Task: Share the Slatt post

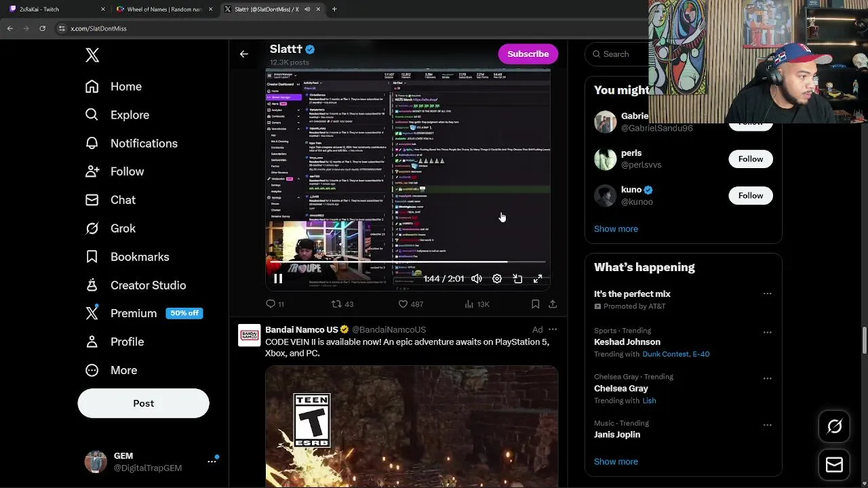Action: [553, 304]
